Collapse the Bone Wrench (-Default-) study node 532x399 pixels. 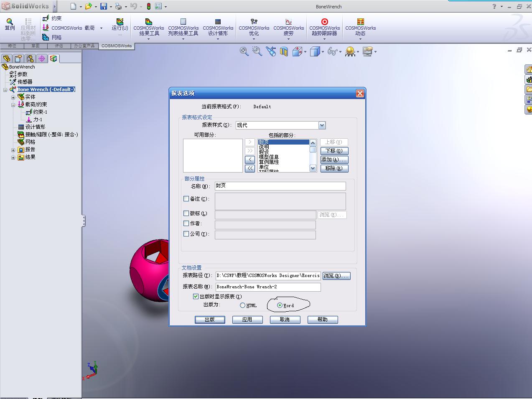point(5,90)
